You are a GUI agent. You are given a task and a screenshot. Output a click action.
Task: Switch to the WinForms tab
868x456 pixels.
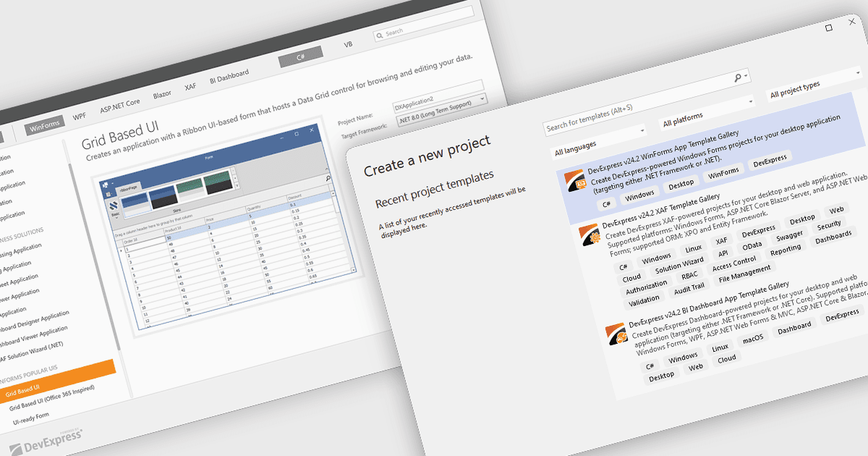point(45,127)
